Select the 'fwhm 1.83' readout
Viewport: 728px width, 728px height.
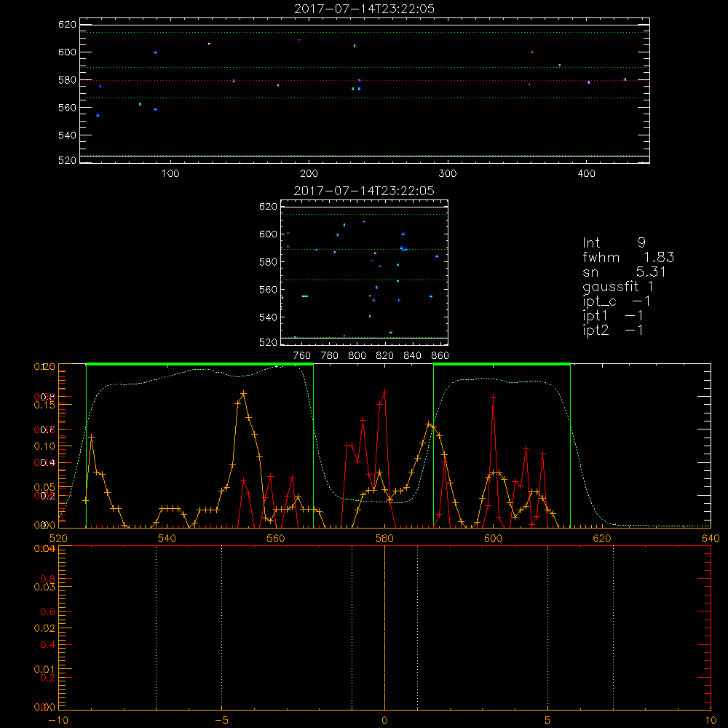click(x=628, y=257)
